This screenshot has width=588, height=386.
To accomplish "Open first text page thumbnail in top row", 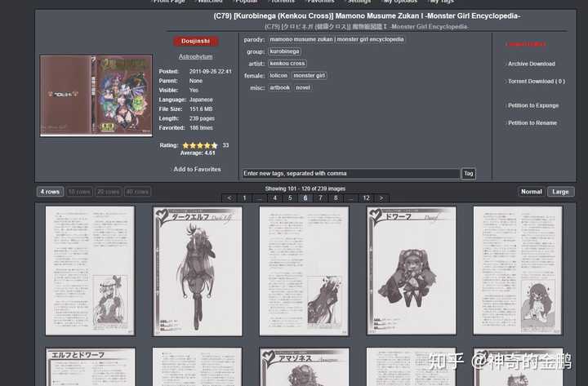I will tap(90, 271).
